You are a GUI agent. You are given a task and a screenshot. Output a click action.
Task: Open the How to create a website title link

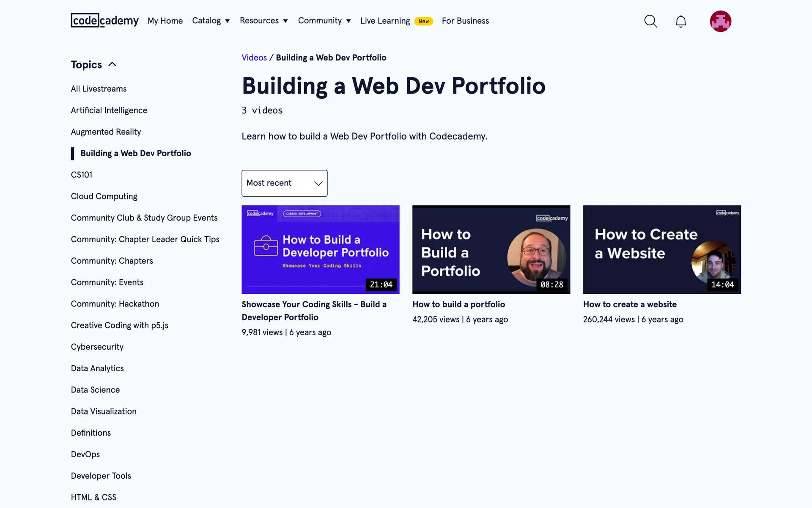pos(630,304)
